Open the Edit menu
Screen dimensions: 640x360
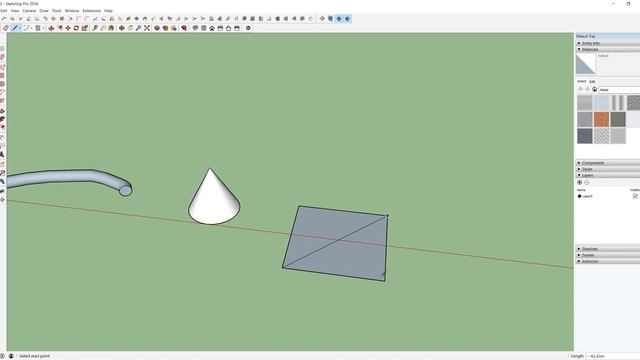point(3,11)
